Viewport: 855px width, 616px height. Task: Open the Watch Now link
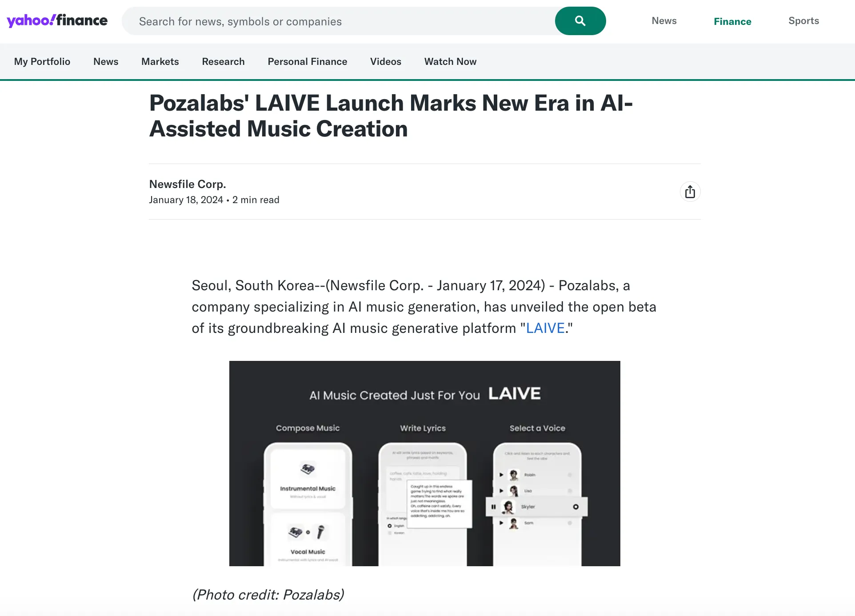click(x=450, y=62)
